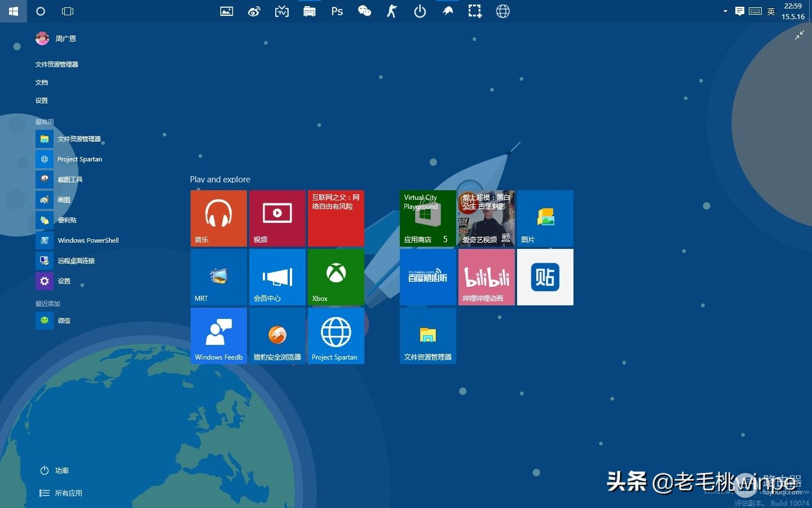Launch the Xbox tile
This screenshot has height=508, width=812.
336,277
